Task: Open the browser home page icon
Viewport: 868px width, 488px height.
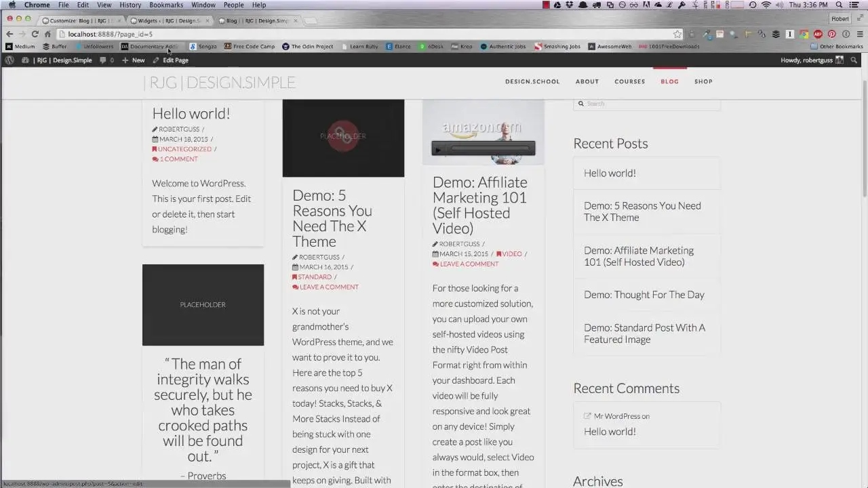Action: coord(47,34)
